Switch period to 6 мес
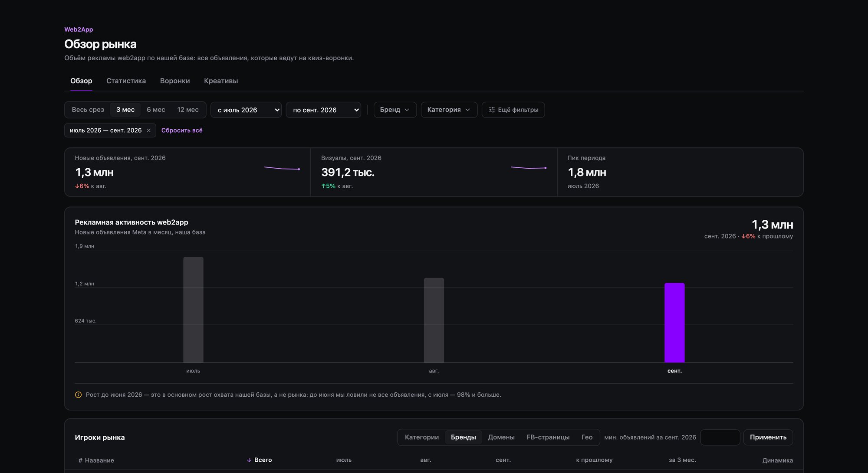This screenshot has height=473, width=868. [x=156, y=110]
